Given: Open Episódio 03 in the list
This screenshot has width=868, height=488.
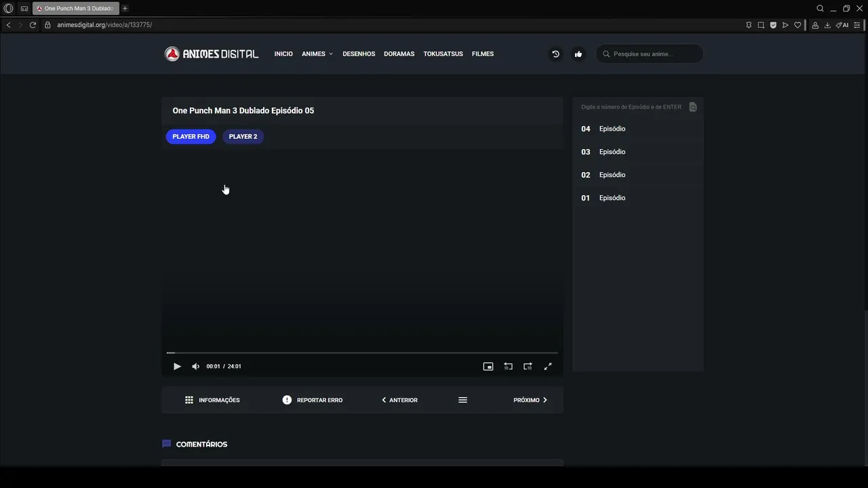Looking at the screenshot, I should click(637, 152).
